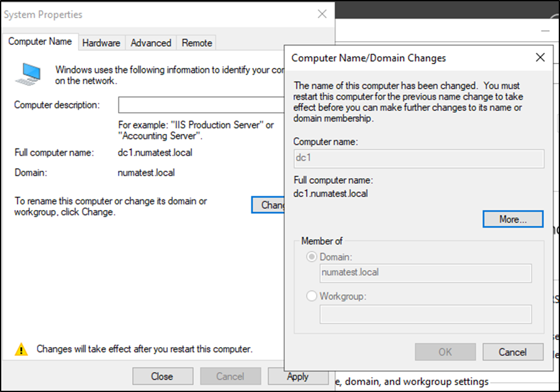
Task: Open the Advanced tab
Action: tap(151, 43)
